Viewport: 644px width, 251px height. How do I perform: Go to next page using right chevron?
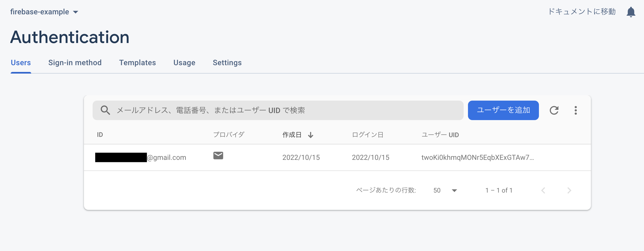point(570,190)
